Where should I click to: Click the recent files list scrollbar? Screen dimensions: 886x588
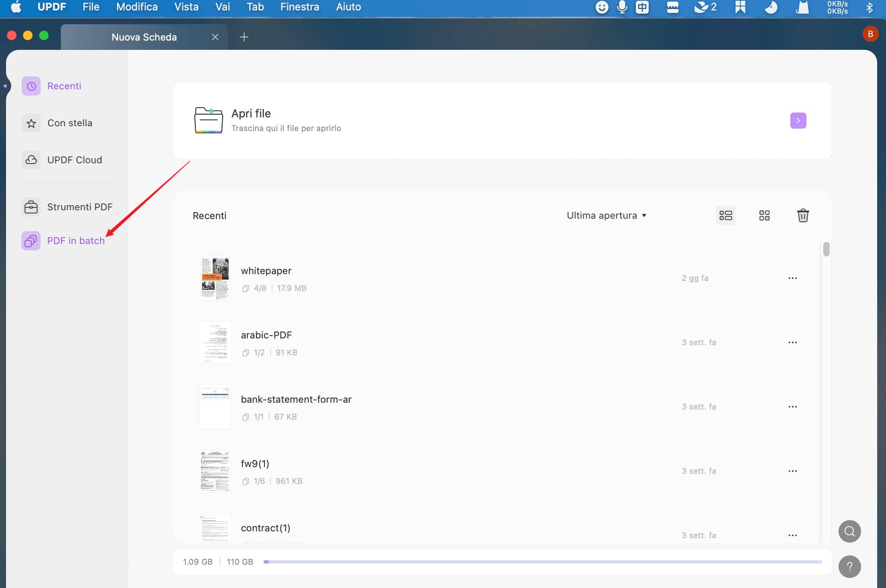826,249
